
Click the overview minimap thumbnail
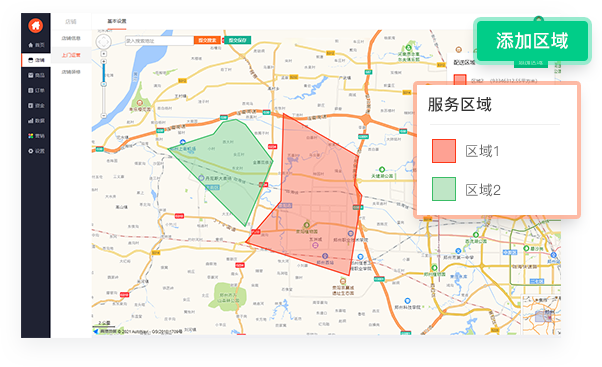[542, 315]
